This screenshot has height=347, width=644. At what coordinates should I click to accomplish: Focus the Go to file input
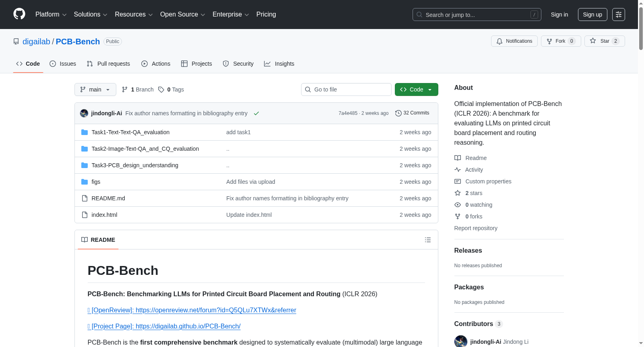click(x=346, y=89)
